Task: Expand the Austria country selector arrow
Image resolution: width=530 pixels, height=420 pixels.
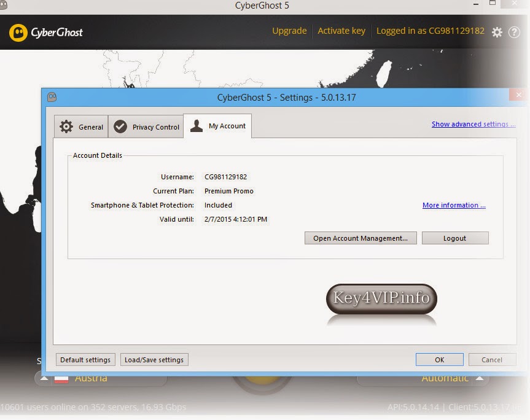Action: [44, 379]
